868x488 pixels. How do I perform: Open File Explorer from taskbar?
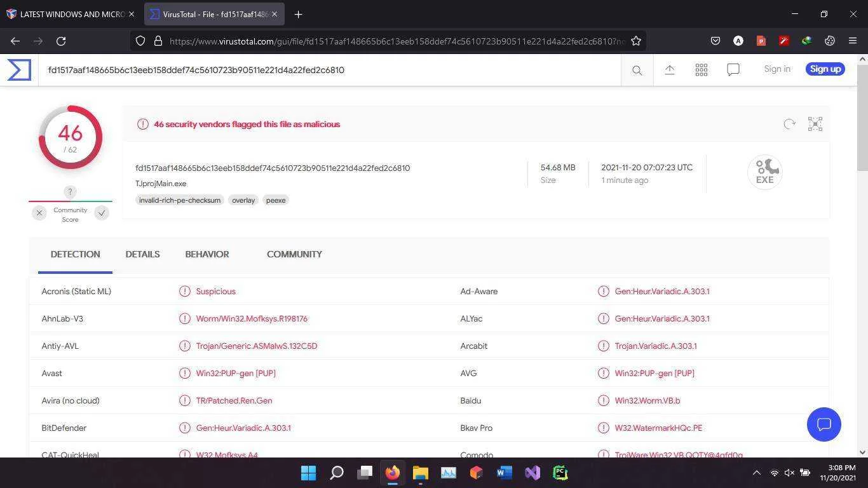coord(421,473)
